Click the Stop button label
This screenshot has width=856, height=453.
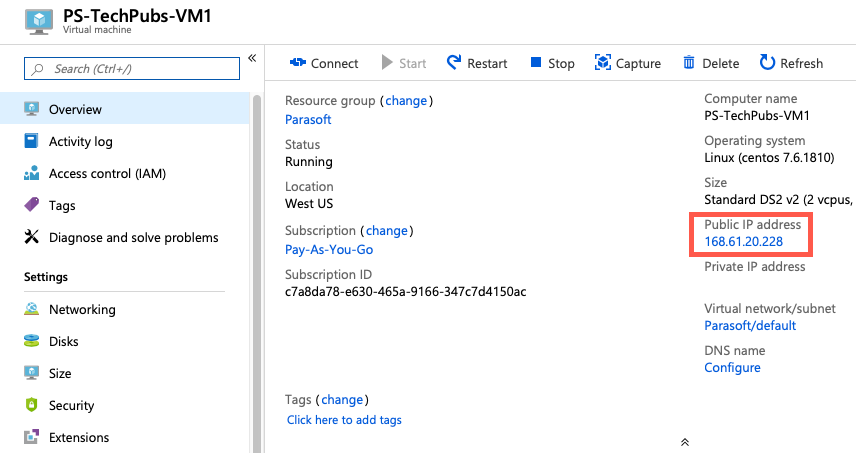pos(561,64)
